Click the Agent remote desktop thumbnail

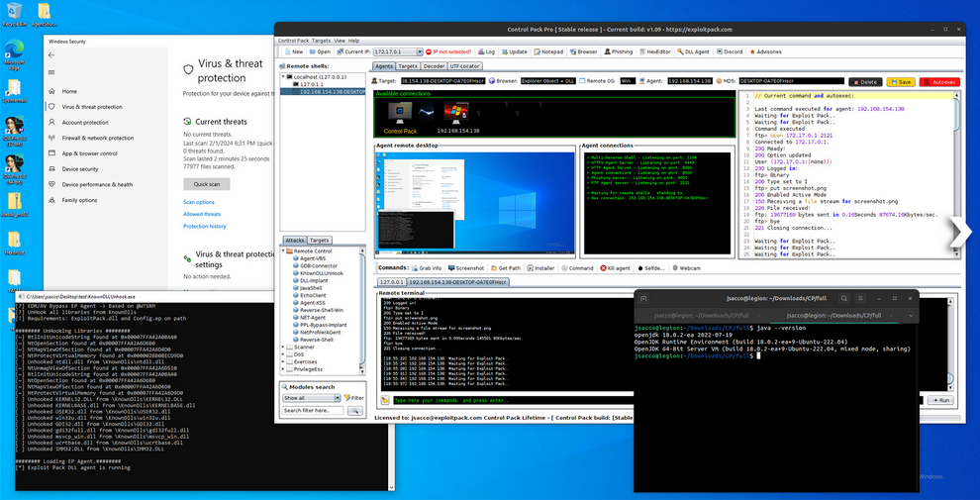click(x=474, y=203)
